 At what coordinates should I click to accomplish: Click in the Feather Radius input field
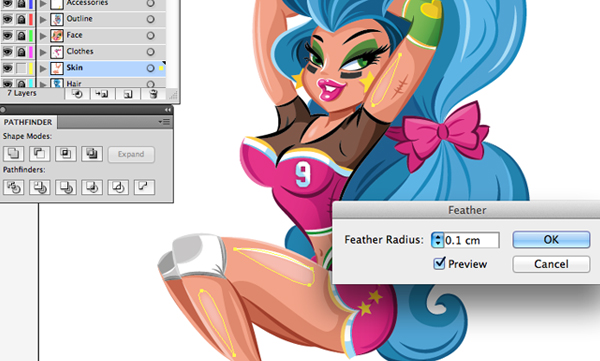point(471,240)
